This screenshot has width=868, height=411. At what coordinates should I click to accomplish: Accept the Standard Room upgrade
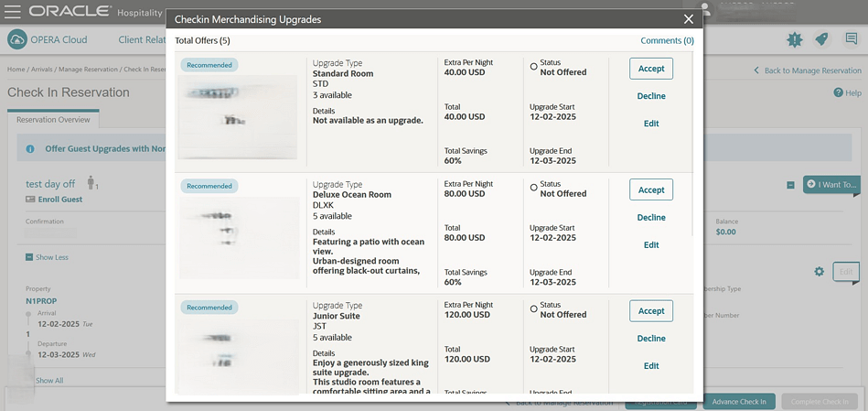tap(651, 69)
